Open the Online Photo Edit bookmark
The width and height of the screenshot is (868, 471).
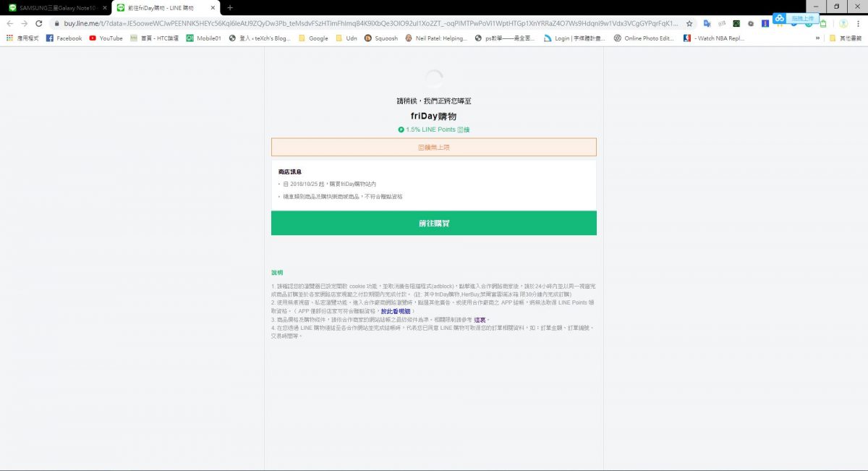pyautogui.click(x=644, y=38)
